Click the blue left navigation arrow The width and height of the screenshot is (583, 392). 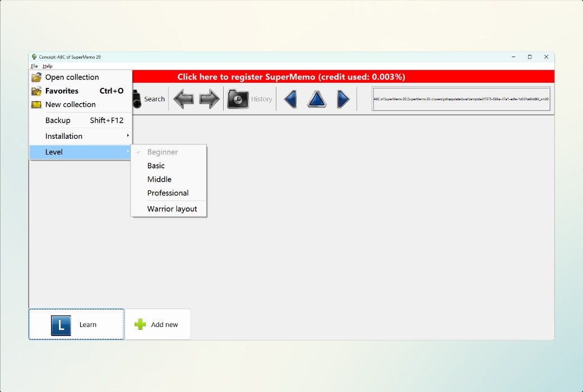click(x=290, y=99)
